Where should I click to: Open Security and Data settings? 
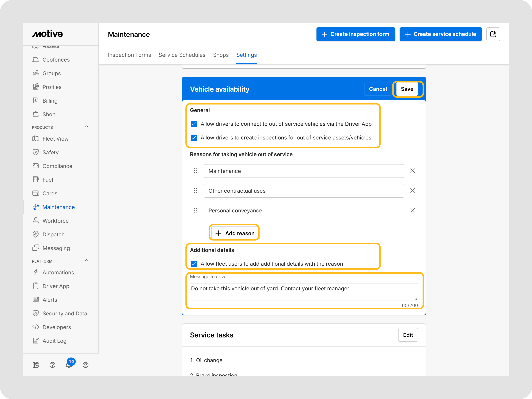point(65,313)
